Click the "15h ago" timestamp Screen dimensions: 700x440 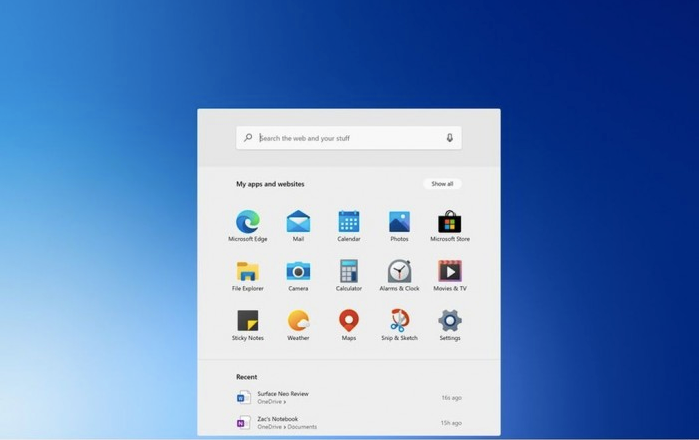click(451, 423)
